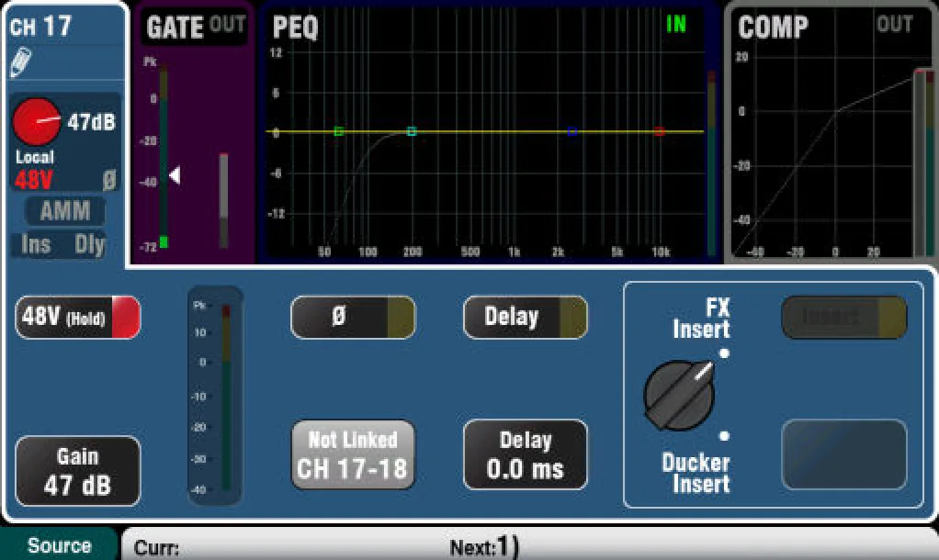Click the input level meter
The width and height of the screenshot is (939, 560).
pyautogui.click(x=216, y=397)
